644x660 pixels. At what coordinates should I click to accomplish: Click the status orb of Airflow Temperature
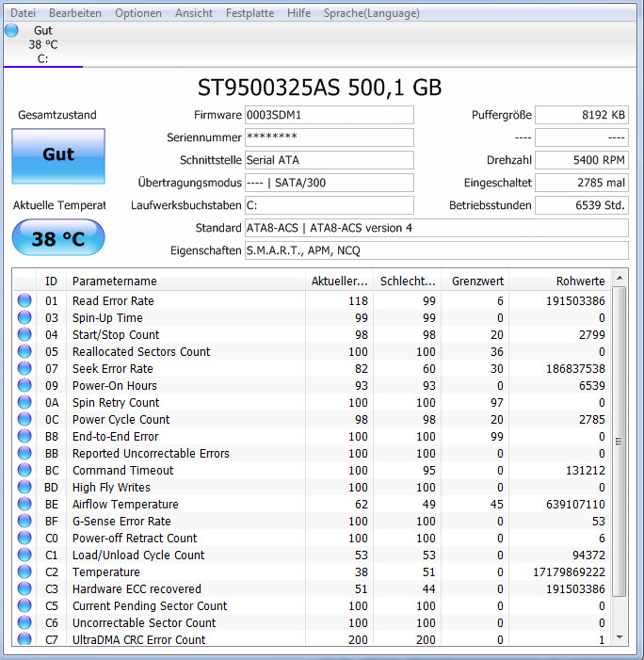24,504
